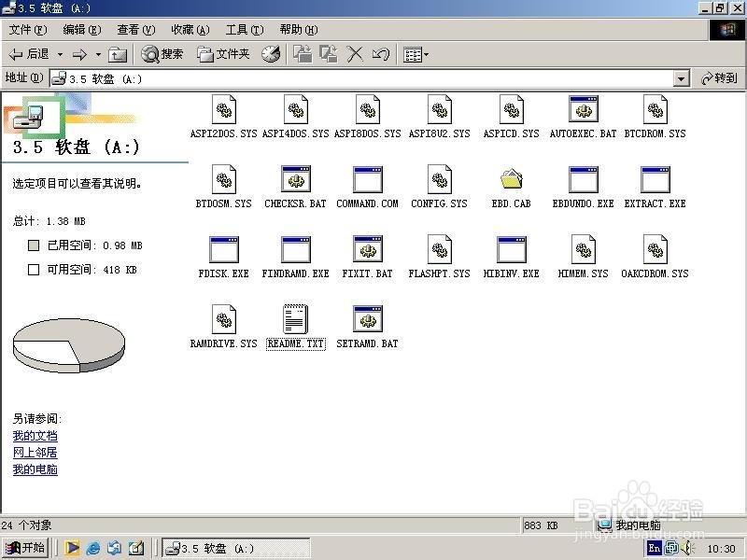Viewport: 747px width, 560px height.
Task: Open the 我的文档 link
Action: (35, 436)
